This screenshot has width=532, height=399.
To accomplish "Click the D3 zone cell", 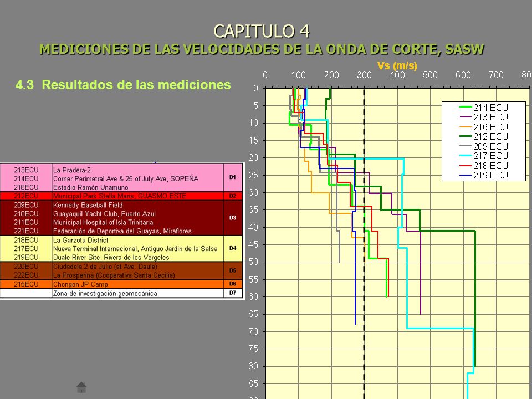I will 233,218.
